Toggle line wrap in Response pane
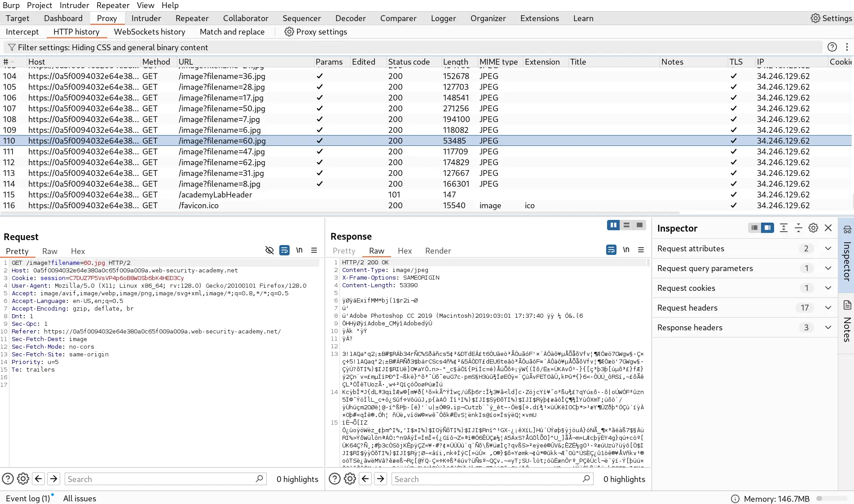This screenshot has width=854, height=504. pos(611,250)
